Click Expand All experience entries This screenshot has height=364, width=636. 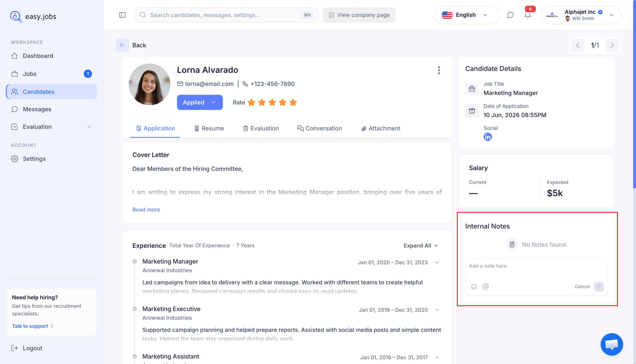point(421,246)
